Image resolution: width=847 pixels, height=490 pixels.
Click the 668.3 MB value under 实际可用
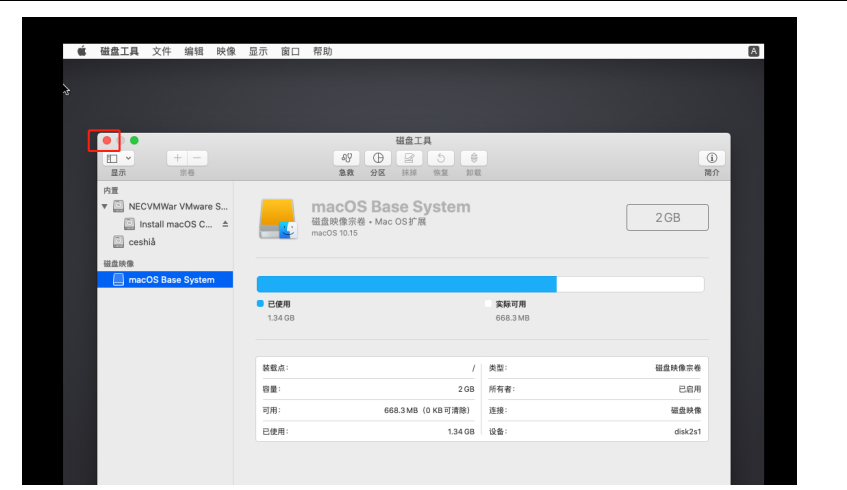coord(512,318)
